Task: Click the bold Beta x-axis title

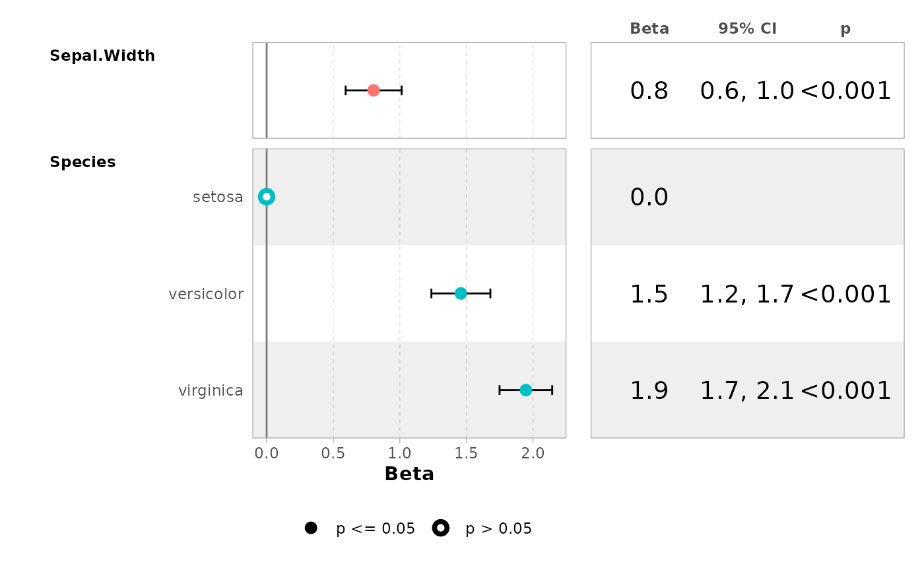Action: click(409, 474)
